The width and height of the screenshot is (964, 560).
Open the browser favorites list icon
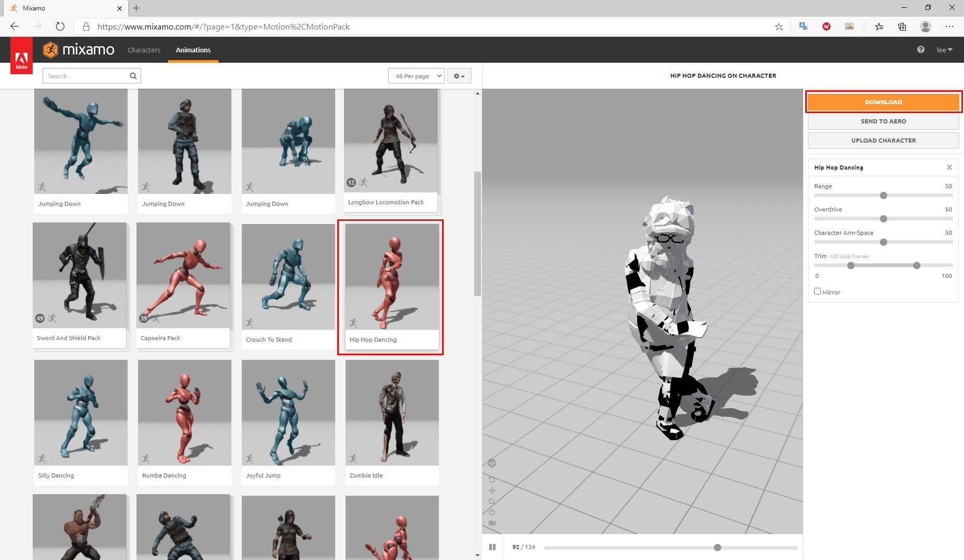[879, 26]
